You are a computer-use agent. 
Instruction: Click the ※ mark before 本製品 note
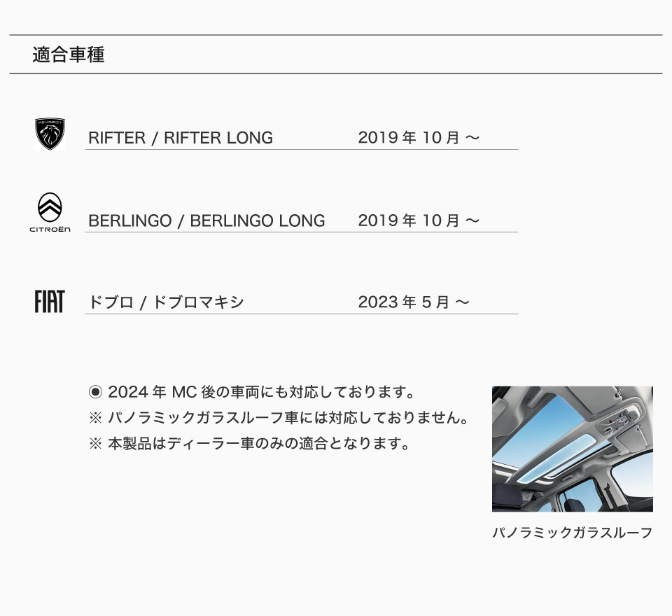[x=95, y=443]
